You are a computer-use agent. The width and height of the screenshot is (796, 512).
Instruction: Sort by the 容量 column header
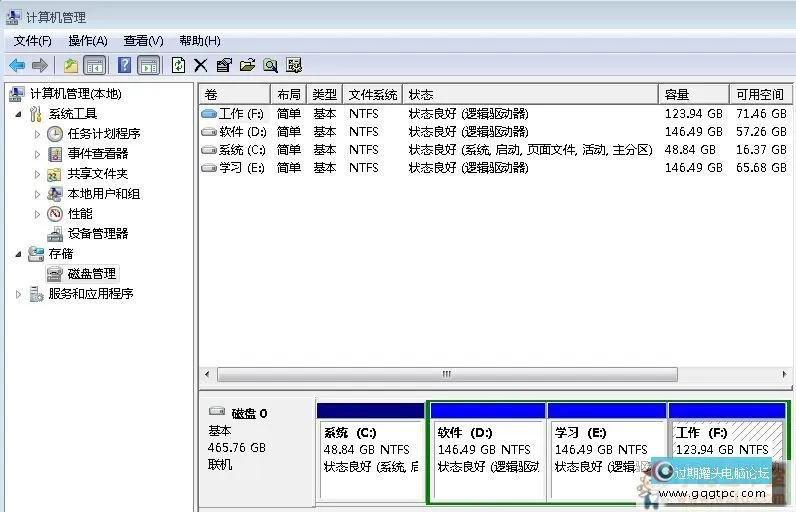tap(694, 94)
